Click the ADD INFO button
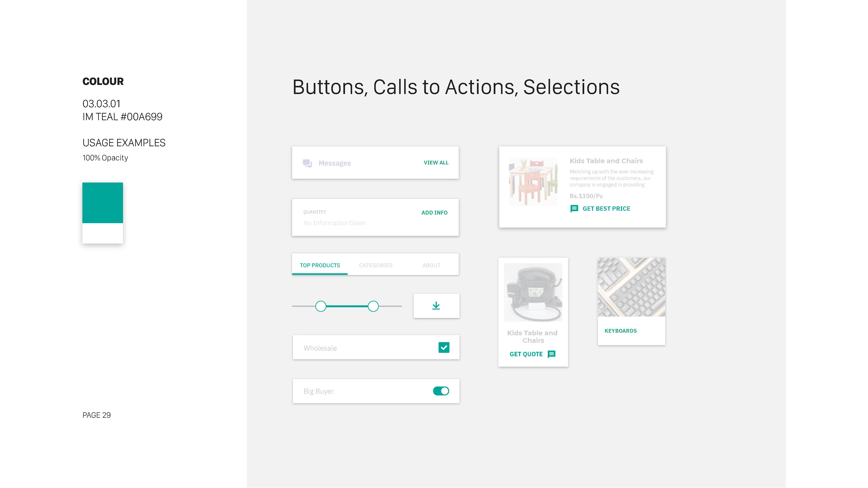 (x=434, y=213)
